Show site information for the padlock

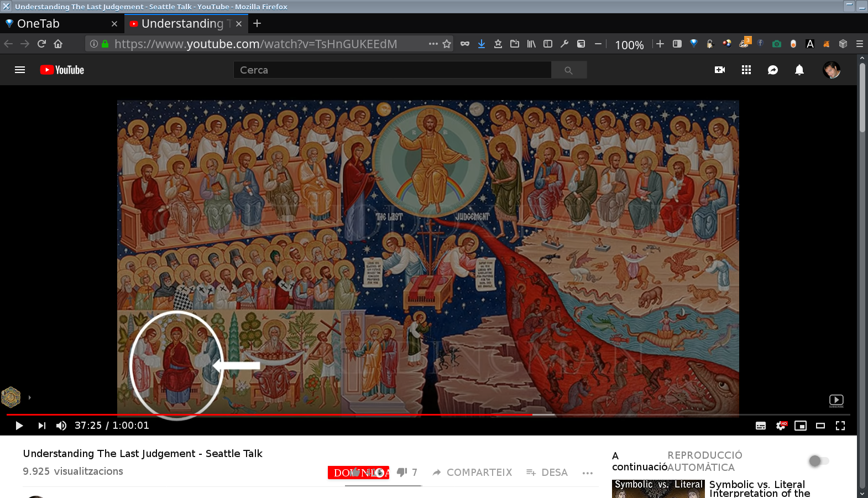(104, 44)
